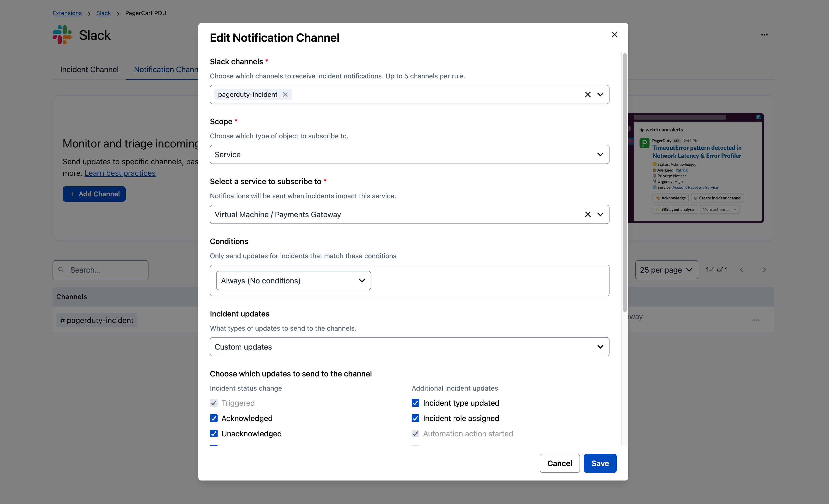Go to previous page arrow

[x=741, y=270]
